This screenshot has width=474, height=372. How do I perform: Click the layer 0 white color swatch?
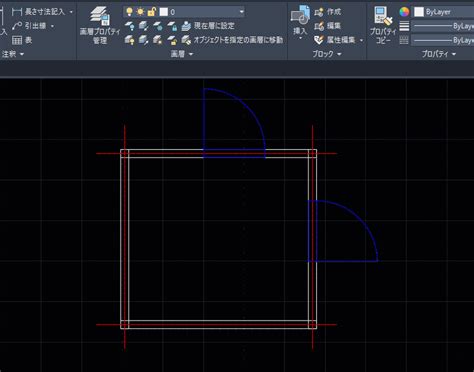pyautogui.click(x=163, y=12)
